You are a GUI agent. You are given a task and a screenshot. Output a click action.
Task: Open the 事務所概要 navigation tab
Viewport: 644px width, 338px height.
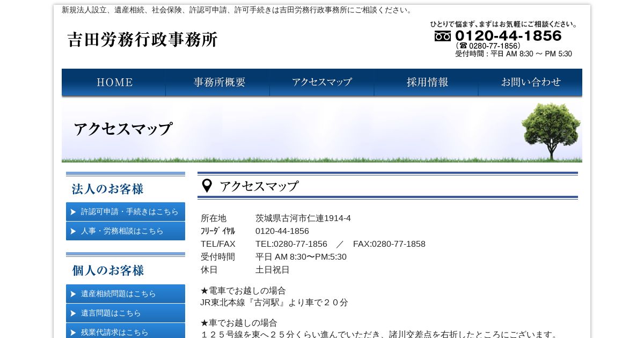[218, 83]
